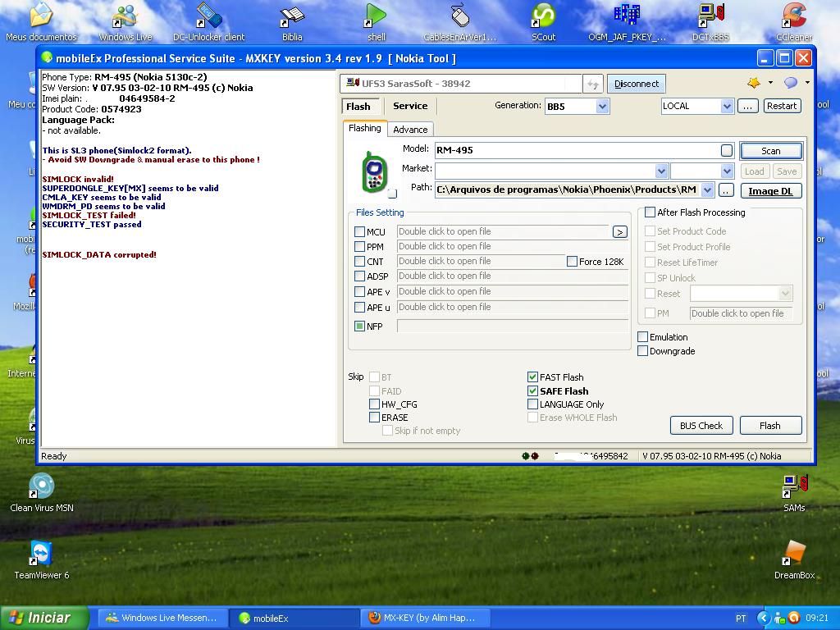Click the browse button beside Path field

tap(726, 190)
